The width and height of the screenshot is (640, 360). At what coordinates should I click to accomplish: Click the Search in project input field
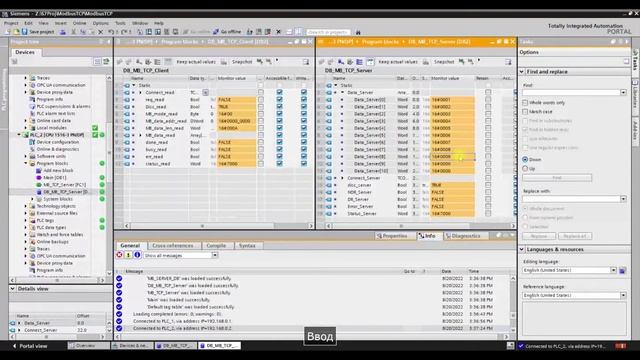pyautogui.click(x=329, y=32)
